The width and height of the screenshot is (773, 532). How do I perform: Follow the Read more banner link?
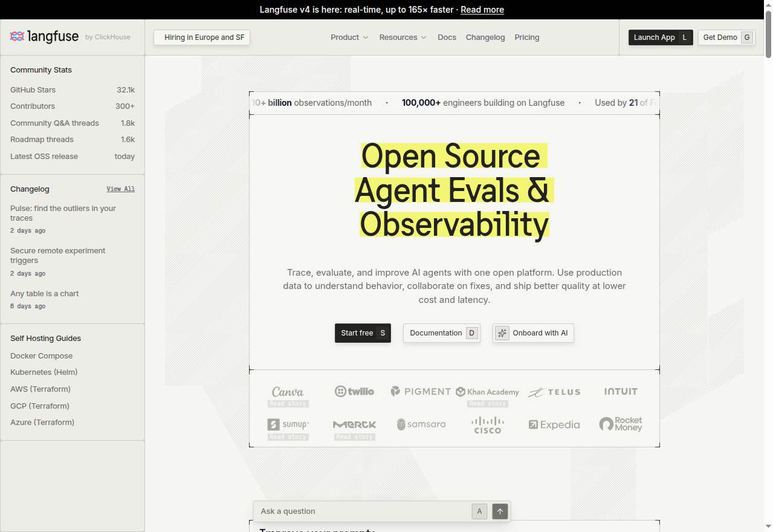[x=482, y=10]
